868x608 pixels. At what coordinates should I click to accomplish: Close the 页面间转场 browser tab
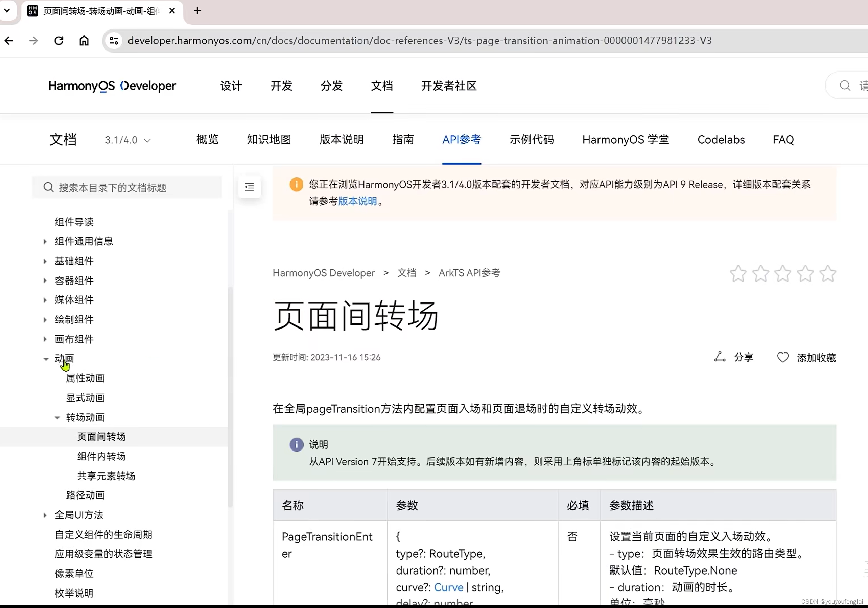tap(172, 11)
